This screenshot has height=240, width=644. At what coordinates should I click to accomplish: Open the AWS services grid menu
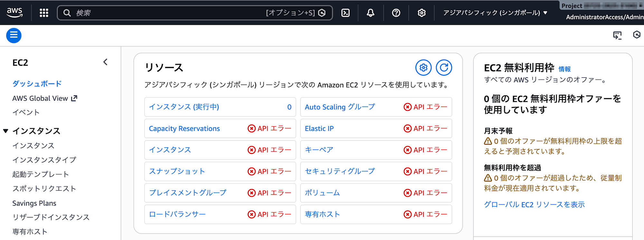44,12
